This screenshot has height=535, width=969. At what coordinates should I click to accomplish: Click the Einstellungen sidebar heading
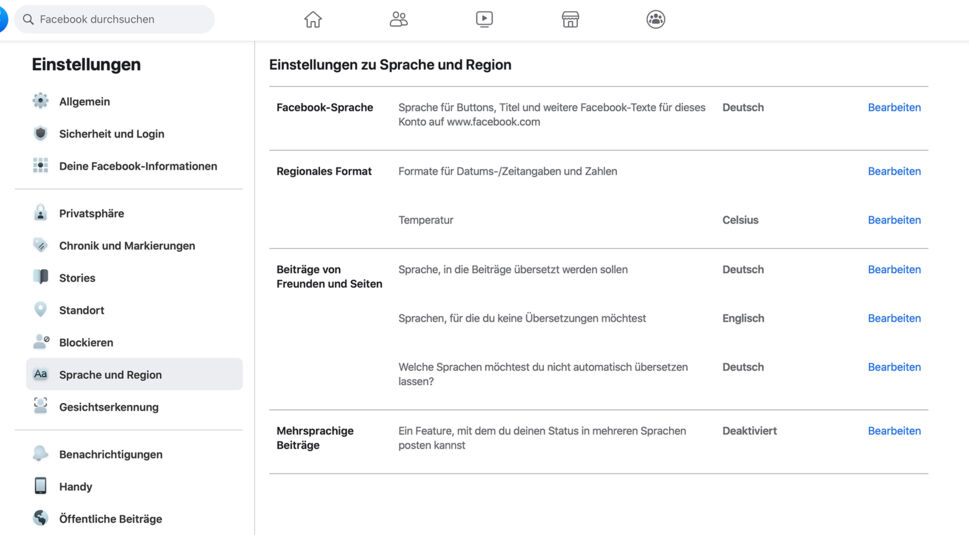point(87,64)
